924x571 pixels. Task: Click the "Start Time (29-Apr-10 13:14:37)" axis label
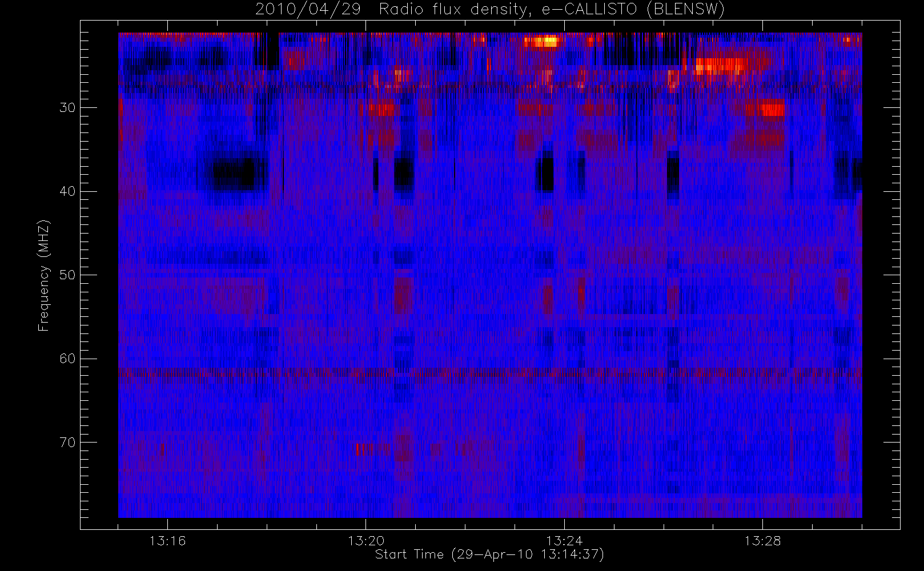coord(489,554)
